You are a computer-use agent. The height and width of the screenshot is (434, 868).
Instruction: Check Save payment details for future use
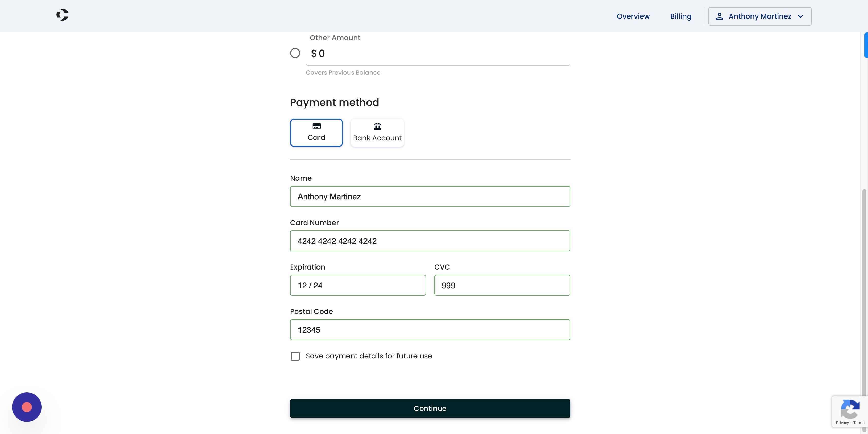(295, 356)
